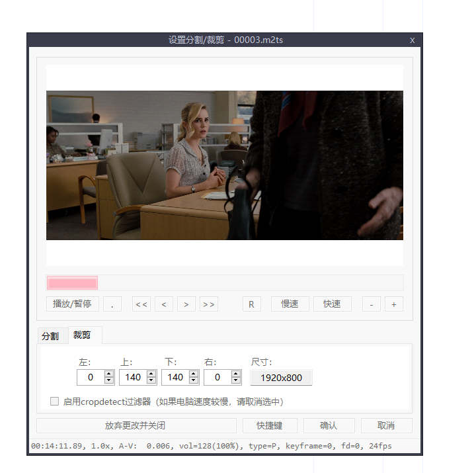
Task: Click the R reset button
Action: [x=252, y=304]
